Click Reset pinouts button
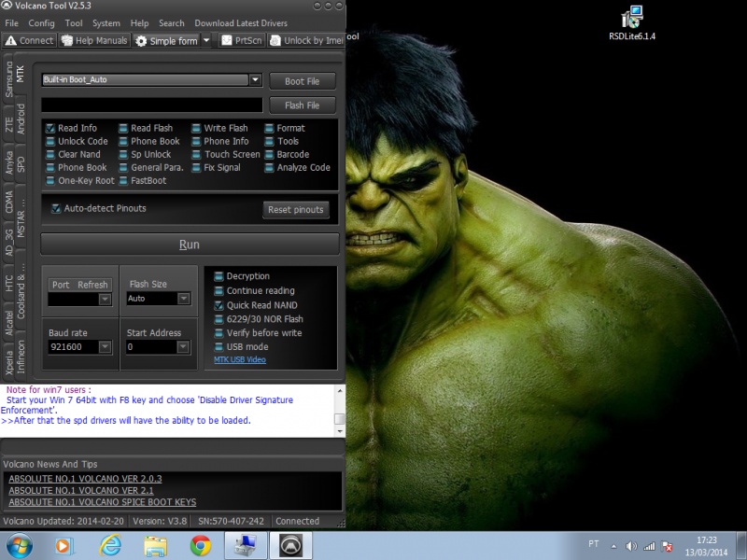The image size is (747, 560). [x=295, y=209]
